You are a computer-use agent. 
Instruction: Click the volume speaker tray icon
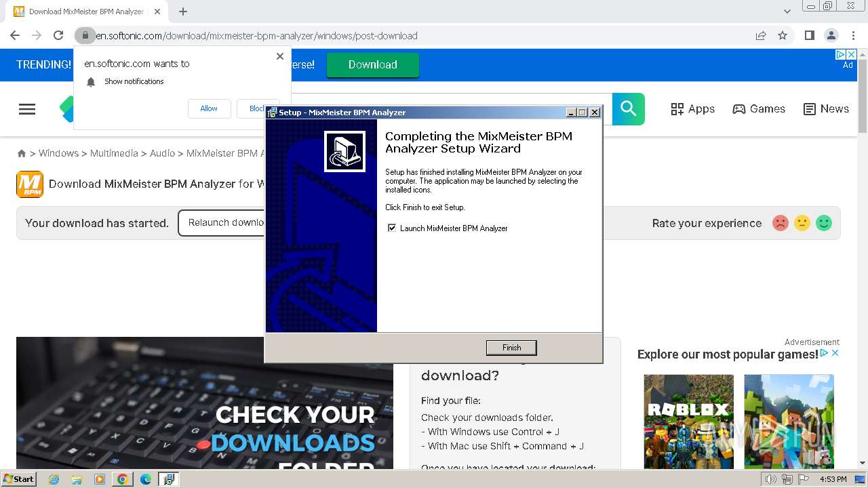(770, 479)
